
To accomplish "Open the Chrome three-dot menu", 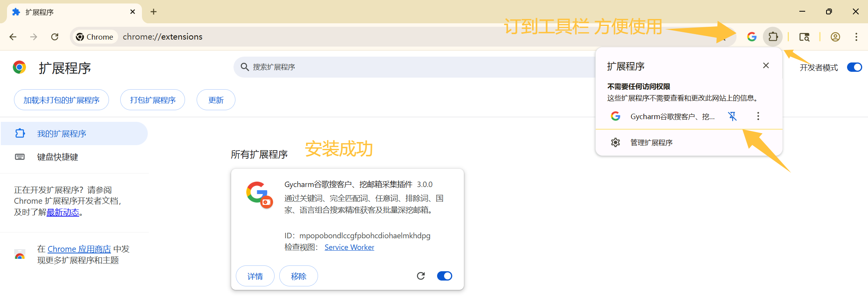I will pyautogui.click(x=856, y=37).
